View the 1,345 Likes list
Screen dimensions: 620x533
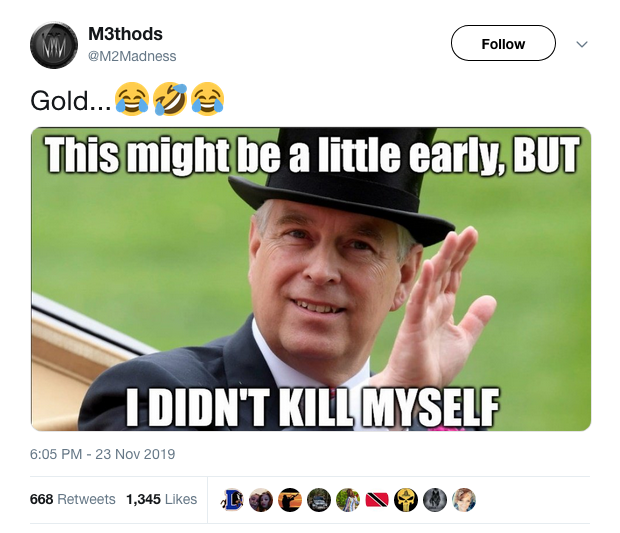click(162, 499)
